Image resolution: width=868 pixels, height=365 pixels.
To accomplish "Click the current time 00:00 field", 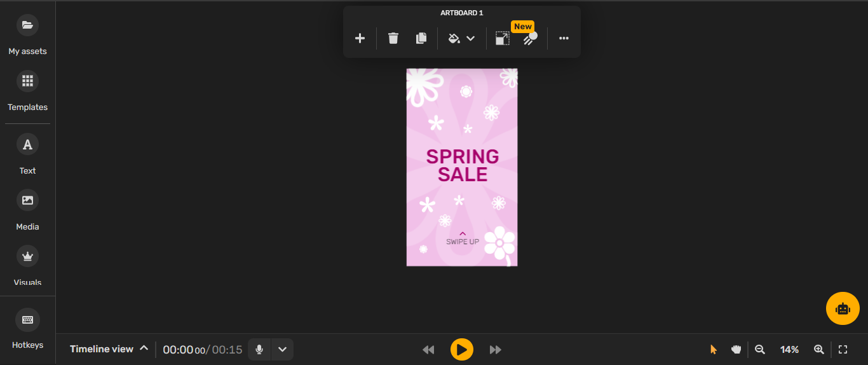I will coord(184,350).
